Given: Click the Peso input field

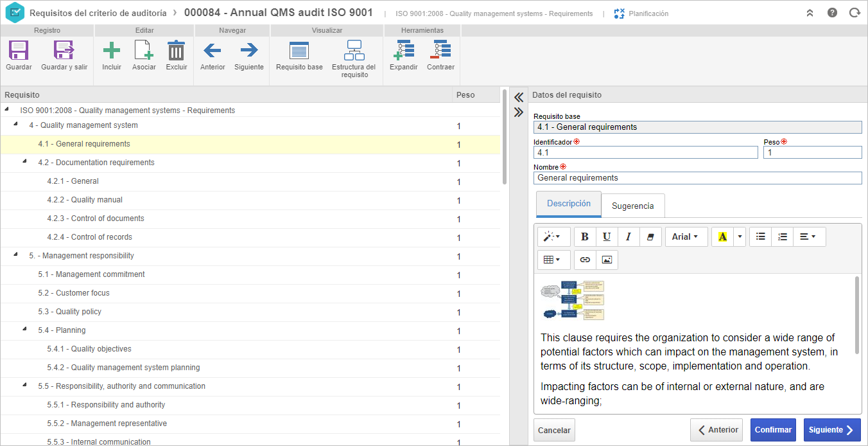Looking at the screenshot, I should [x=813, y=152].
